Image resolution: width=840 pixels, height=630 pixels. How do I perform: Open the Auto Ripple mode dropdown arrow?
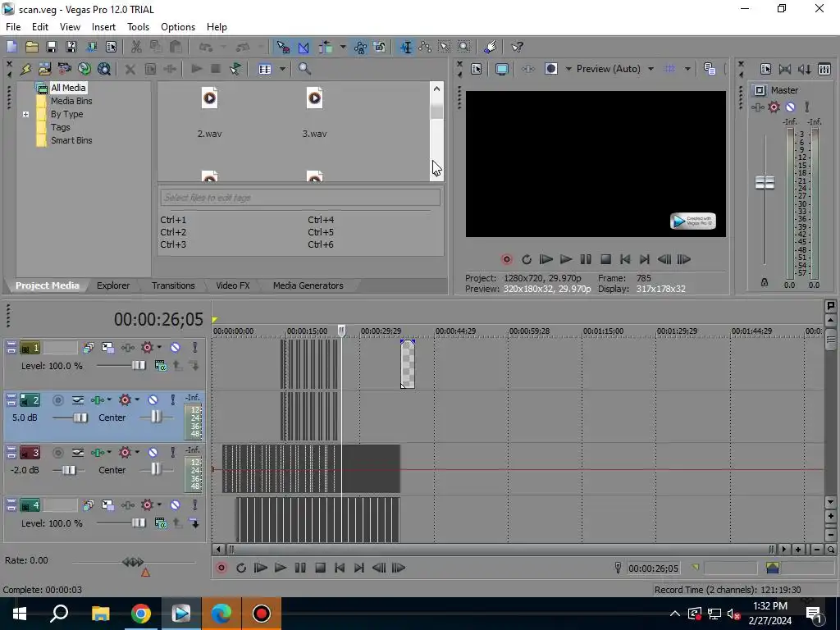pos(342,47)
